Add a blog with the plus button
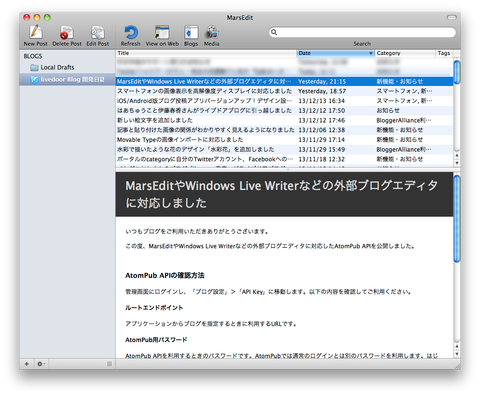 point(27,364)
